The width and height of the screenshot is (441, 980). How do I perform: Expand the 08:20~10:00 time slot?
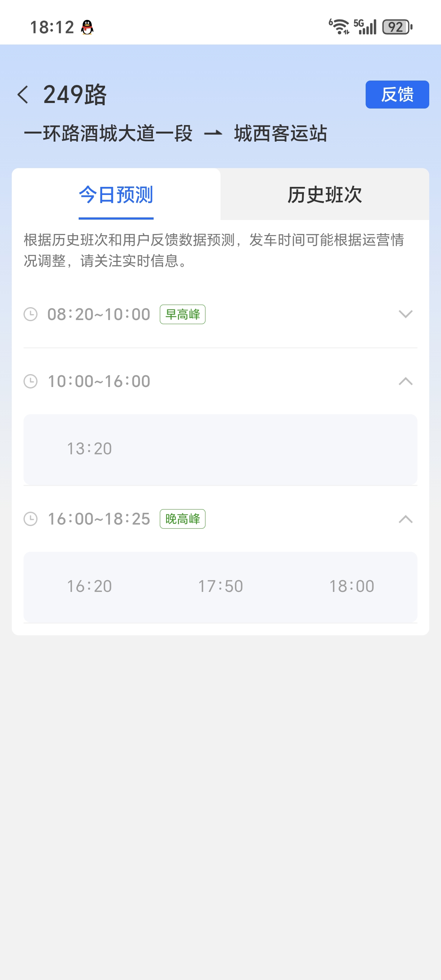(405, 314)
